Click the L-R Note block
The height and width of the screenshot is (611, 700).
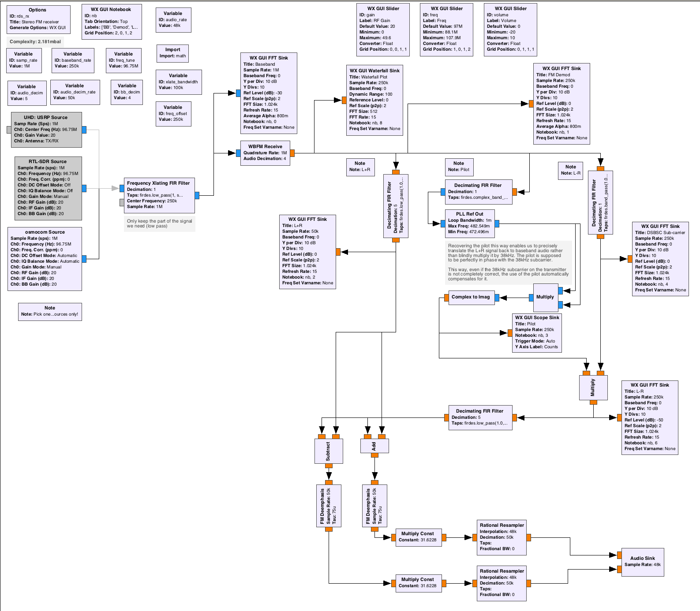571,170
